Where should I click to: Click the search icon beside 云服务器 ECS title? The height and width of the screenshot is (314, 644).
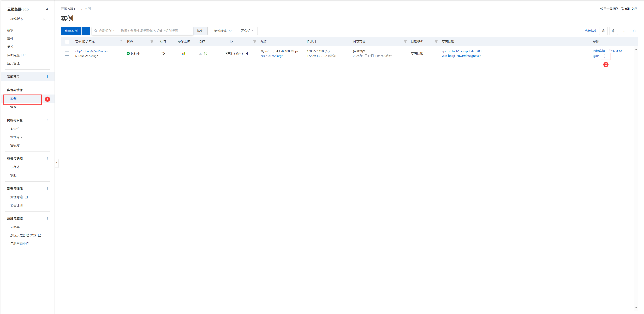[47, 9]
